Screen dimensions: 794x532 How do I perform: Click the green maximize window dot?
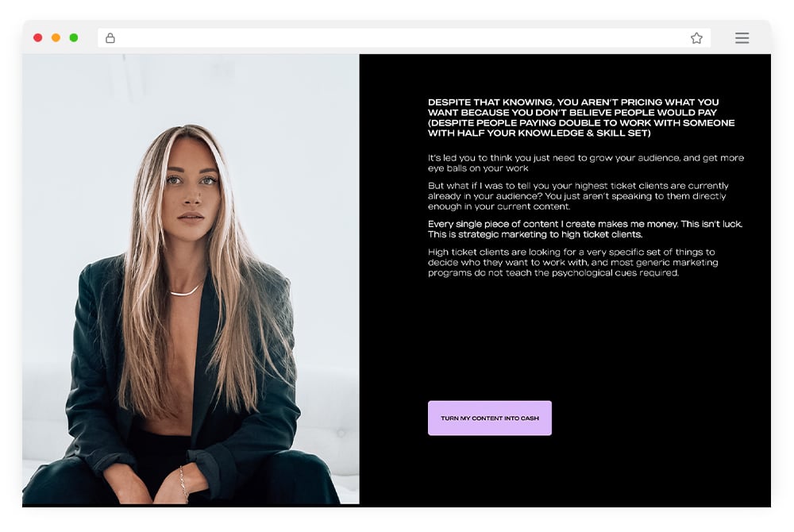tap(74, 37)
